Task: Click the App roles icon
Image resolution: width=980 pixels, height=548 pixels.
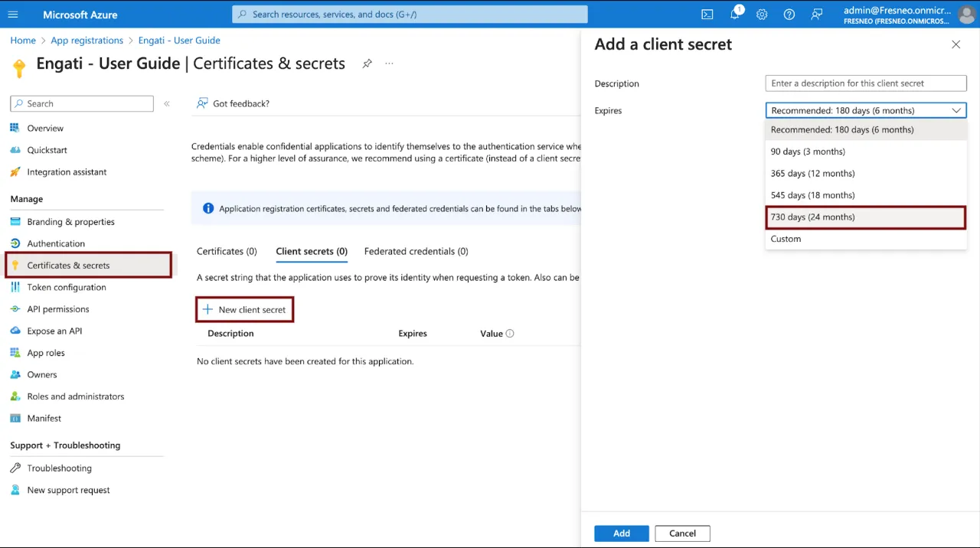Action: point(15,353)
